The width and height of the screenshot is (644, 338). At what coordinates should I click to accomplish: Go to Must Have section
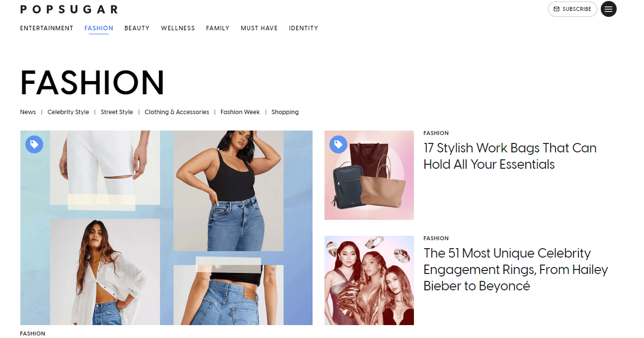(259, 28)
